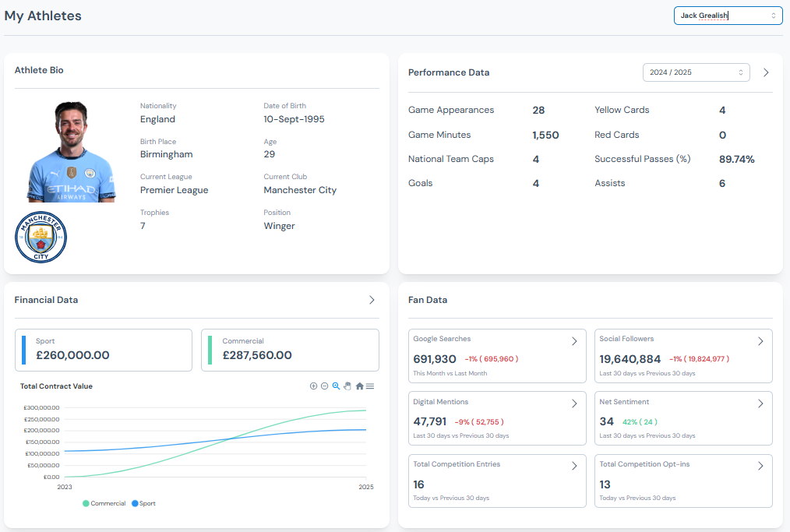Click the chart zoom in icon

click(x=313, y=386)
